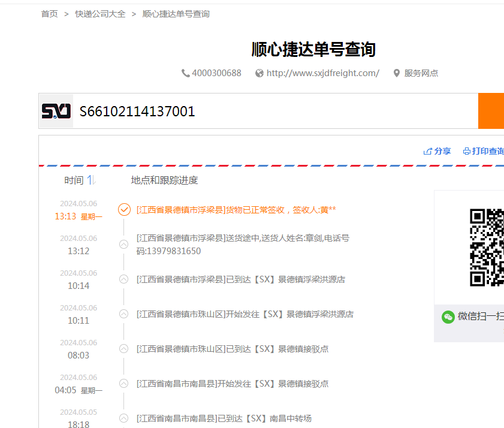Click globe icon beside website URL
This screenshot has height=428, width=504.
click(259, 73)
